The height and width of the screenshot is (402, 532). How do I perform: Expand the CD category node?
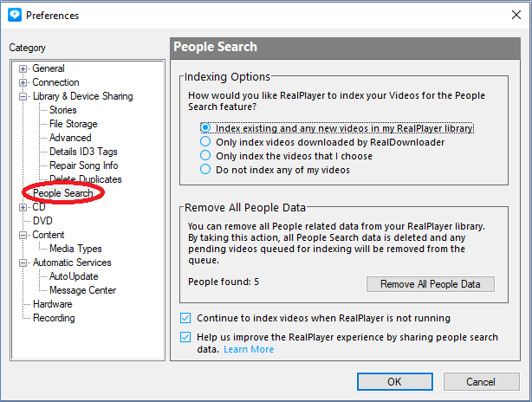(x=23, y=207)
